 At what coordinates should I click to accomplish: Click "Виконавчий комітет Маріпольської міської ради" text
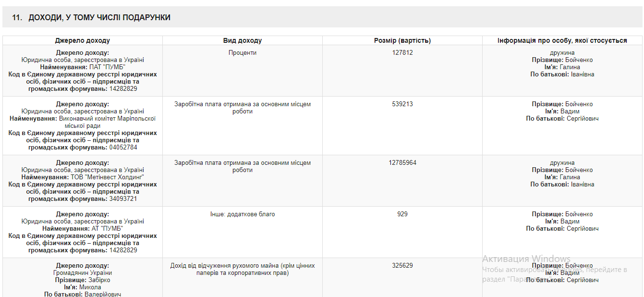coord(107,122)
